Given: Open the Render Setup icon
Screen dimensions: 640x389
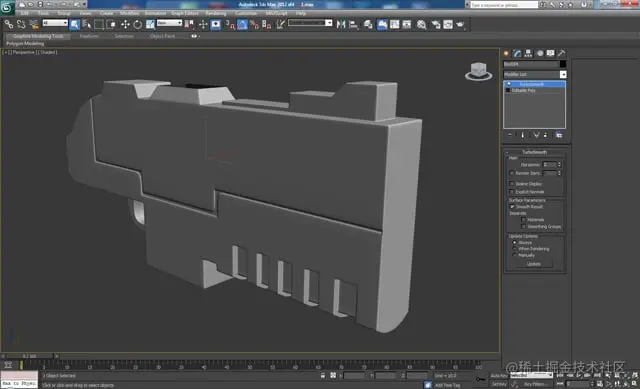Looking at the screenshot, I should pos(436,24).
